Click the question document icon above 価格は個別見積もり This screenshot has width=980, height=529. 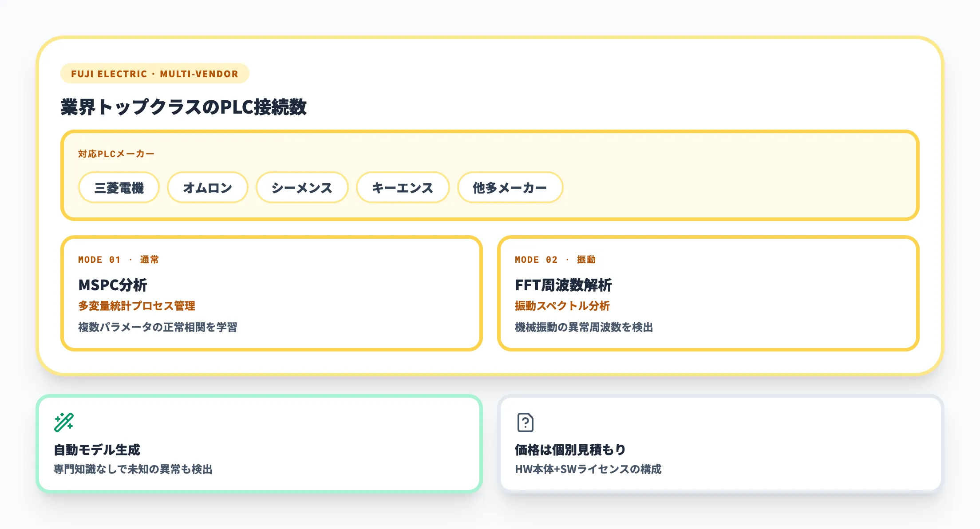point(526,423)
